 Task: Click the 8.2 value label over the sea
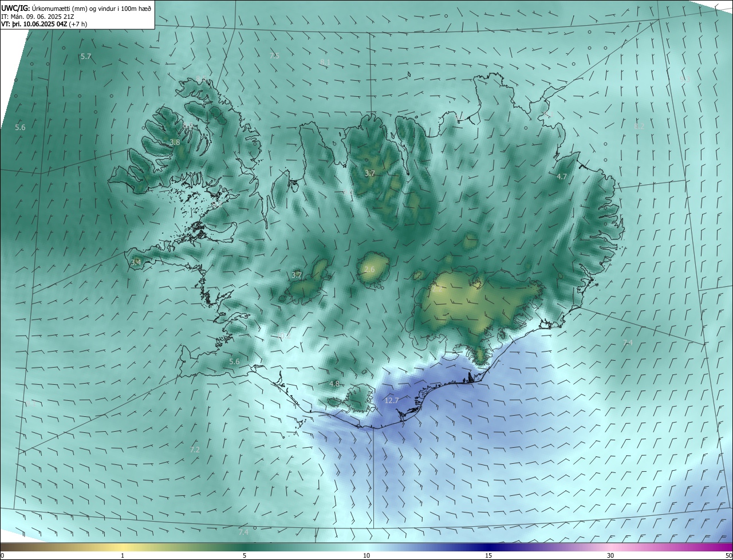[x=639, y=125]
